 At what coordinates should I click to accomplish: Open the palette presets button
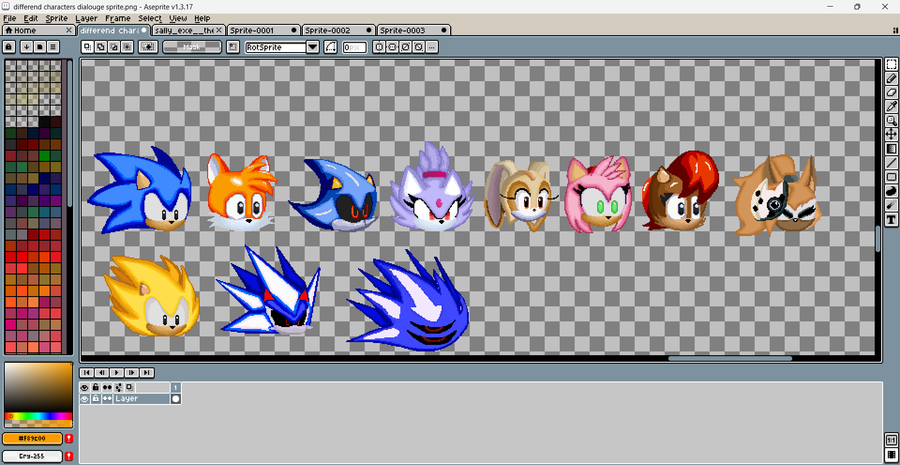tap(40, 47)
